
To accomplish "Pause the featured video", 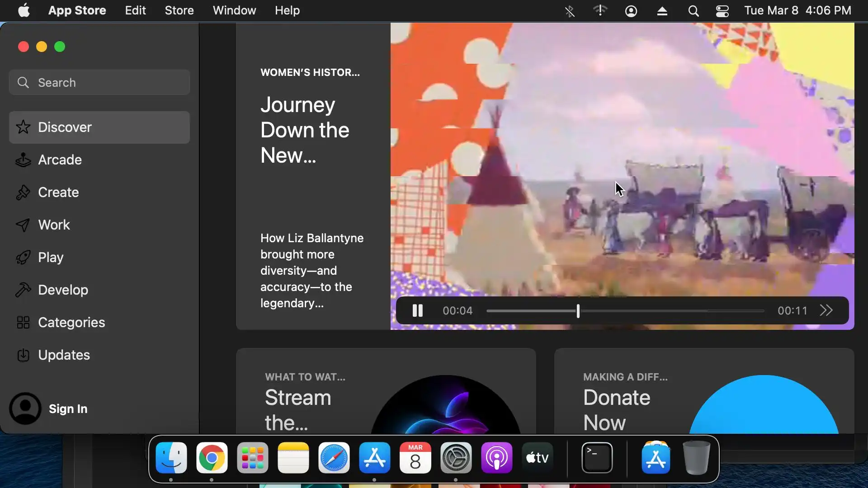I will pyautogui.click(x=417, y=311).
